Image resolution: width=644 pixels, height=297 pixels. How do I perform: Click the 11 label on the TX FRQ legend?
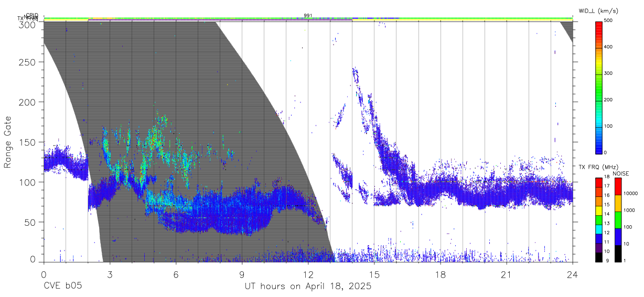click(x=606, y=242)
